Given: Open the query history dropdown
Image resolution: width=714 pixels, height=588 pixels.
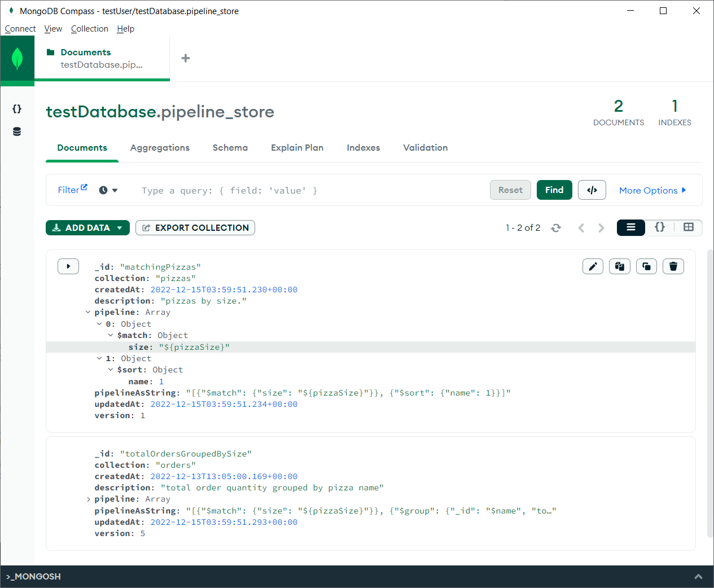Looking at the screenshot, I should coord(108,190).
